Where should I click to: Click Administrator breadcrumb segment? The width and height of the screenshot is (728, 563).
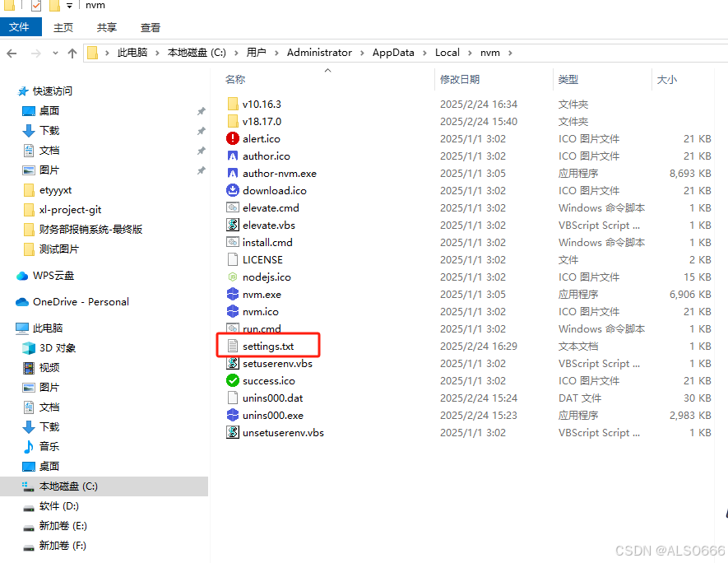coord(319,53)
